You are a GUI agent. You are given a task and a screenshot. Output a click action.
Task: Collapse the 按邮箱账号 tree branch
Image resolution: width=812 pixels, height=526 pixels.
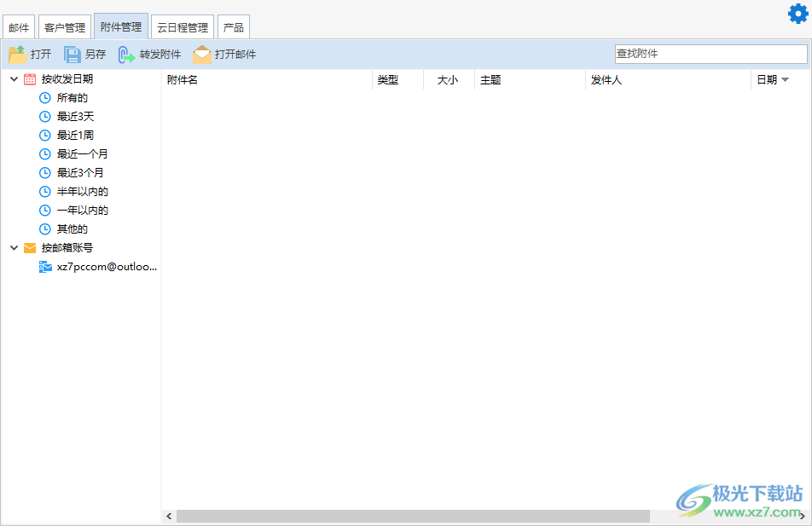pos(13,247)
